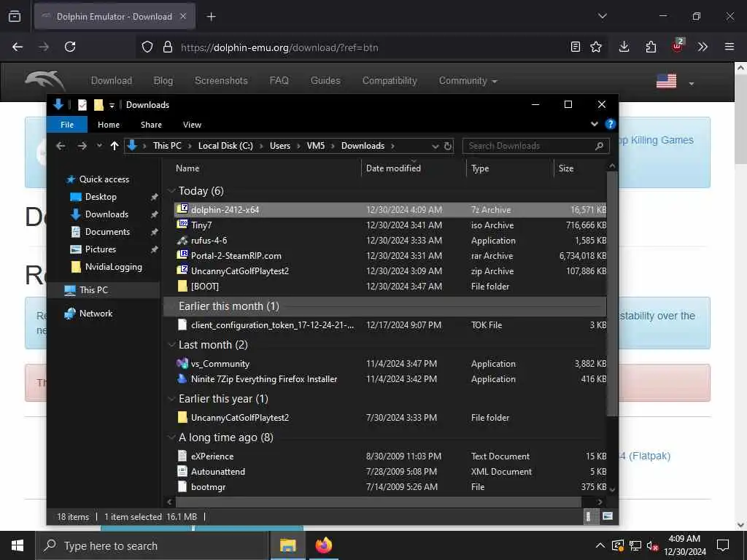Collapse the Today (6) group

171,191
